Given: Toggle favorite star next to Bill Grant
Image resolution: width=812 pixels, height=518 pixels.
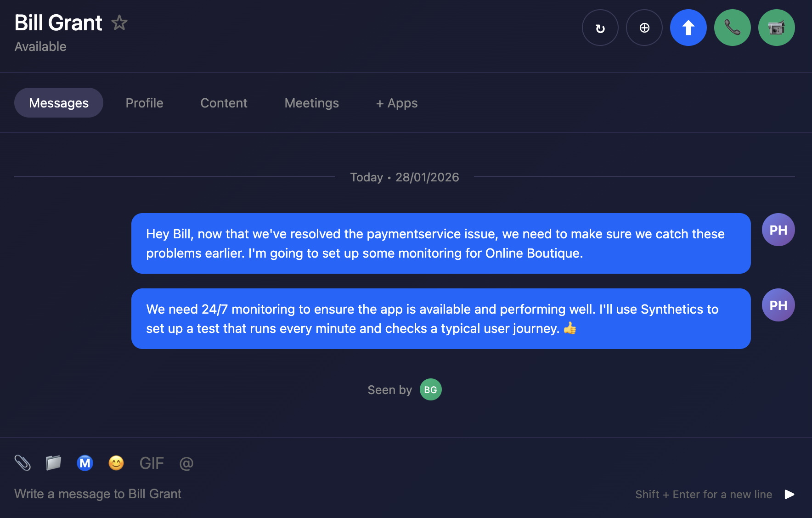Looking at the screenshot, I should [119, 23].
